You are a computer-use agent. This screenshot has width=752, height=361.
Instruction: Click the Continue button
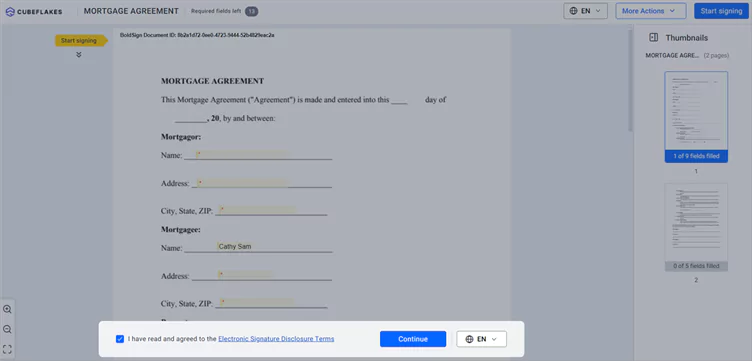point(413,339)
